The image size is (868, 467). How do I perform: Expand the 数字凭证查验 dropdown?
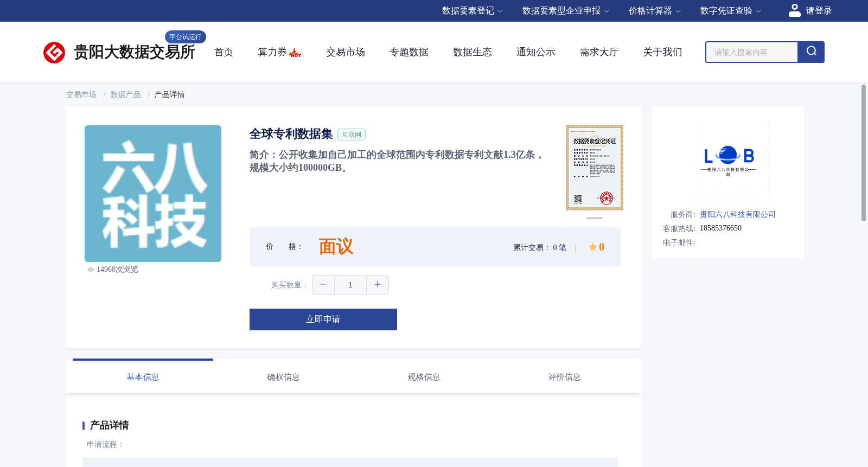(x=731, y=11)
